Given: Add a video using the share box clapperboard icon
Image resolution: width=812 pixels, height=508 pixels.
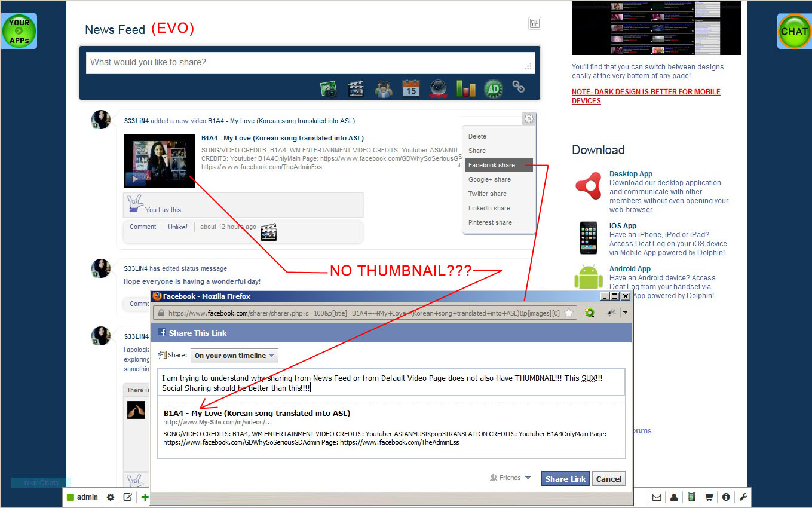Looking at the screenshot, I should pos(356,88).
